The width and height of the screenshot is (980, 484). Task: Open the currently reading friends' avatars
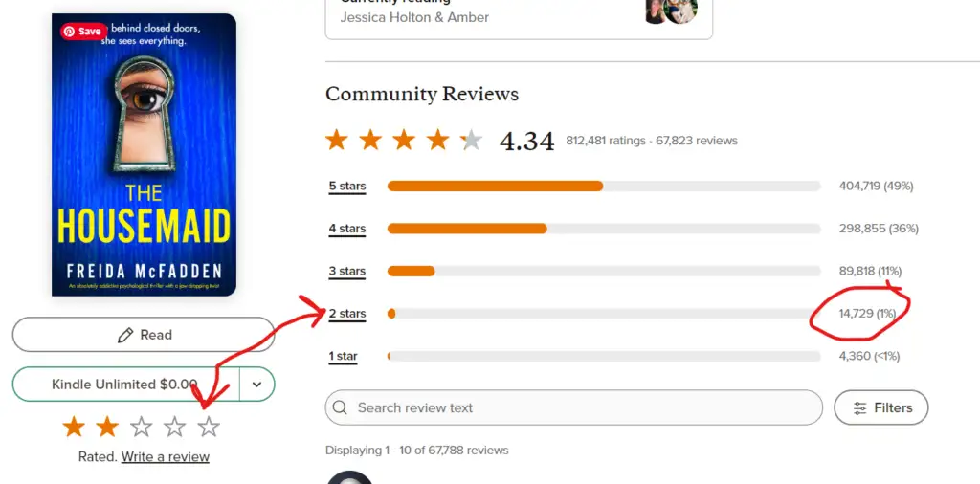(x=671, y=11)
